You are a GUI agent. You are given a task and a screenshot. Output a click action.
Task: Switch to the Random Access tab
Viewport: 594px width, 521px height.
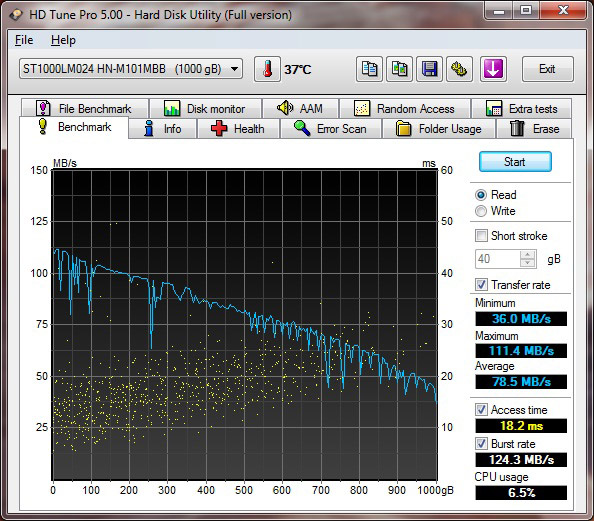click(405, 109)
